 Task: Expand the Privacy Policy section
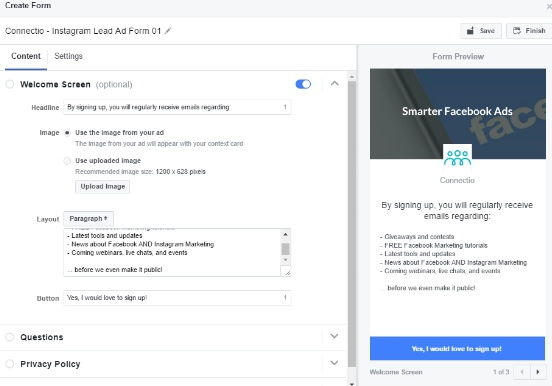click(x=334, y=363)
